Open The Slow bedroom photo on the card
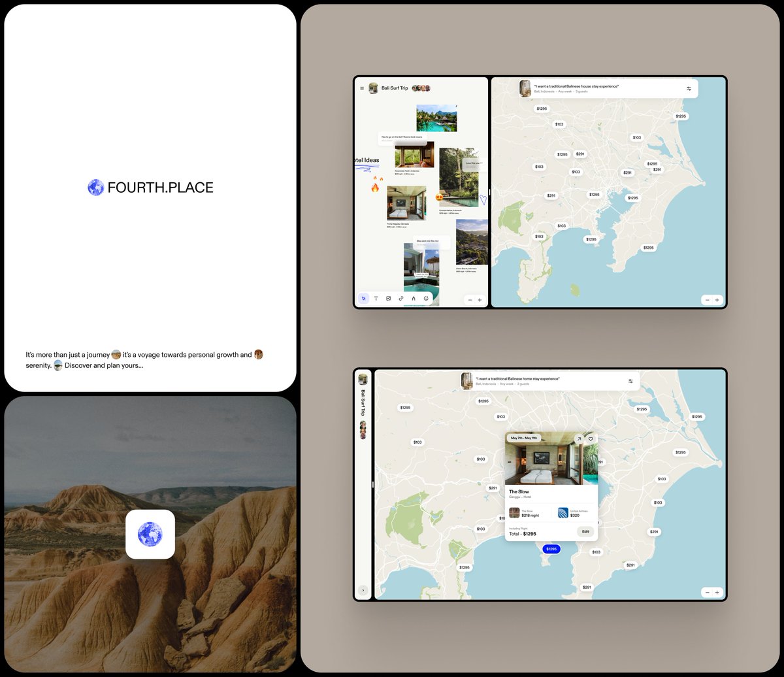The width and height of the screenshot is (784, 677). coord(551,458)
